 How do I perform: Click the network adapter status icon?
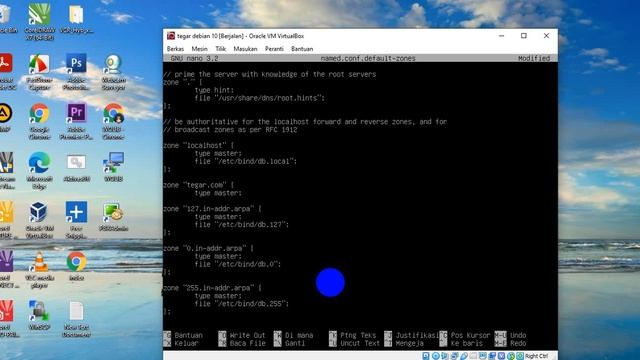(x=454, y=356)
